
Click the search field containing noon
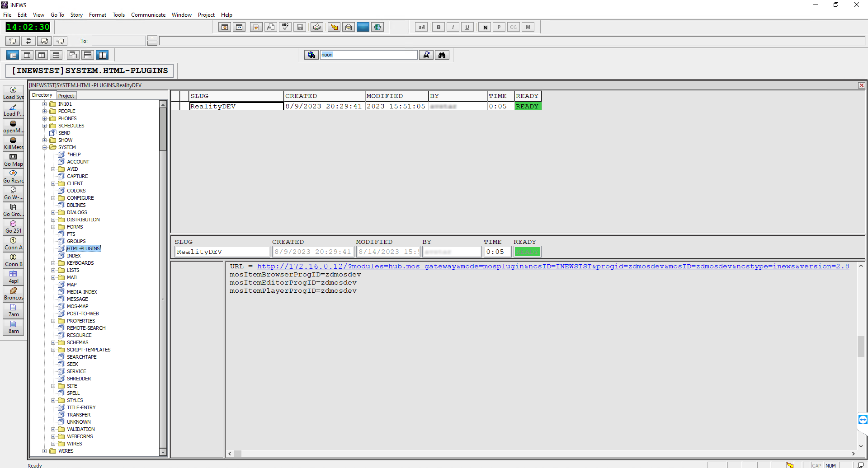(x=368, y=55)
